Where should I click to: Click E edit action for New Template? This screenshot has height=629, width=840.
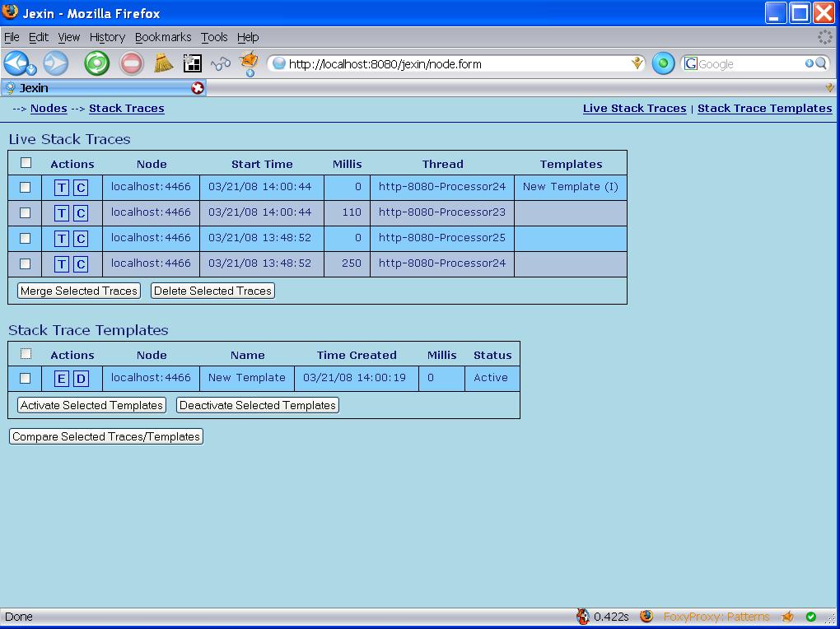62,379
